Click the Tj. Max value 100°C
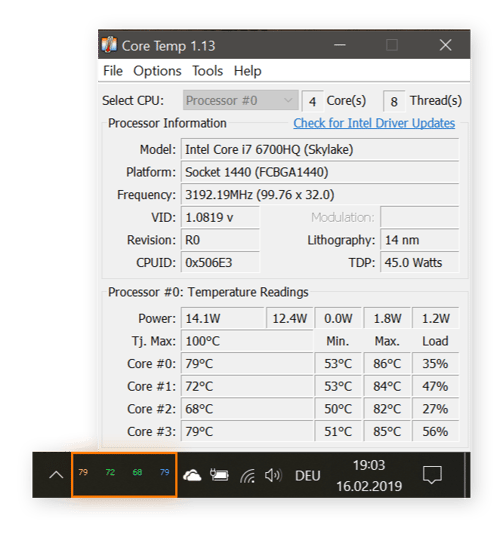 tap(247, 341)
